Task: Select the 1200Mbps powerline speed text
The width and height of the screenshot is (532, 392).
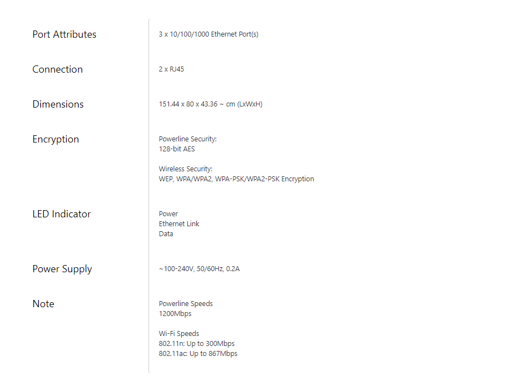Action: coord(175,314)
